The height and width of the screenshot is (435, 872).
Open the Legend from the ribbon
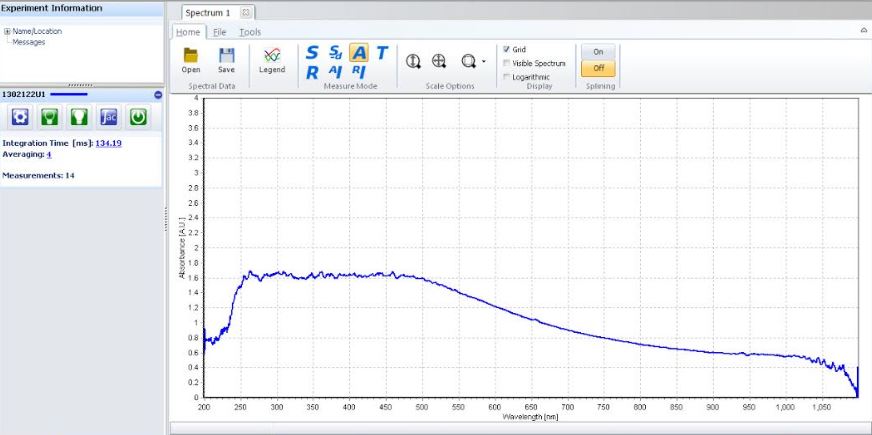271,59
